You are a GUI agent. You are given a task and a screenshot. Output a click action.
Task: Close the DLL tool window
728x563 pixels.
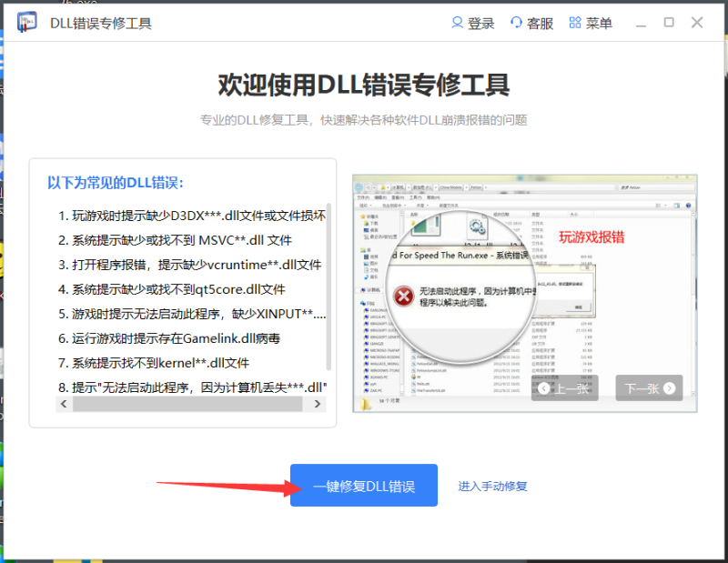point(697,22)
